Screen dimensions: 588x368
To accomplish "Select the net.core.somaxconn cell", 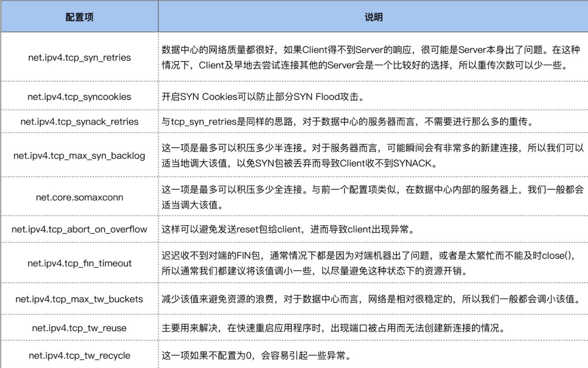I will click(x=79, y=197).
